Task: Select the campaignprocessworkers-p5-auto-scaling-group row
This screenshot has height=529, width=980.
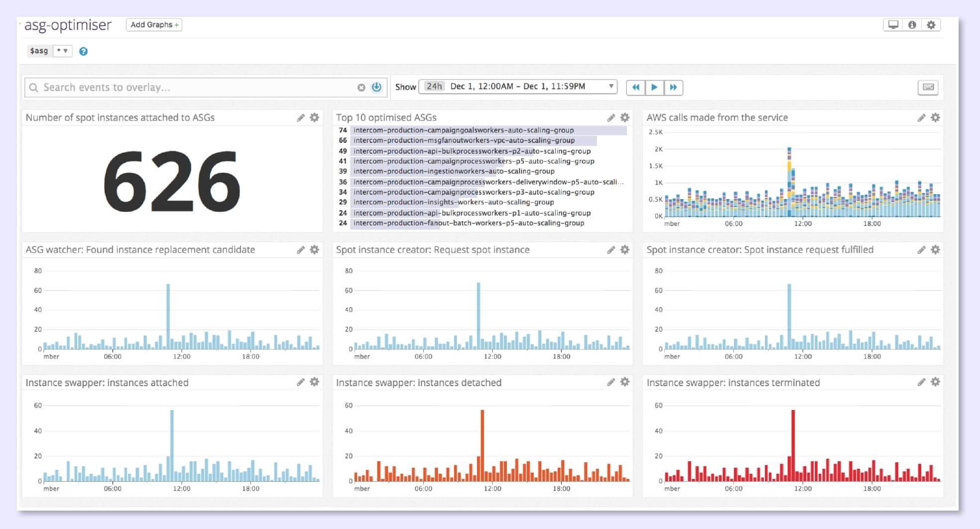Action: (482, 161)
